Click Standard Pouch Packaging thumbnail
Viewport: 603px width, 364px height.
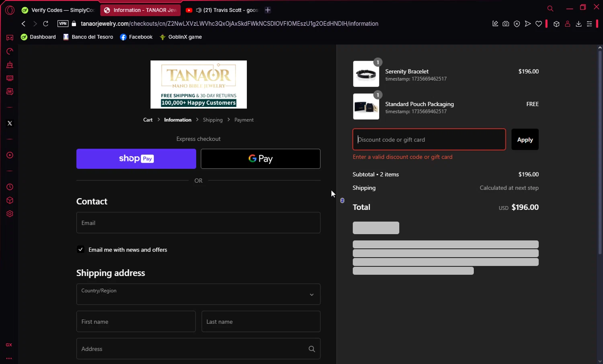click(x=366, y=106)
